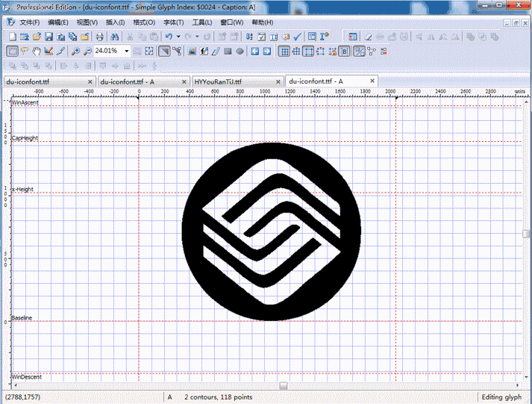Click the horizontal scrollbar right arrow
This screenshot has height=404, width=532.
coord(517,385)
